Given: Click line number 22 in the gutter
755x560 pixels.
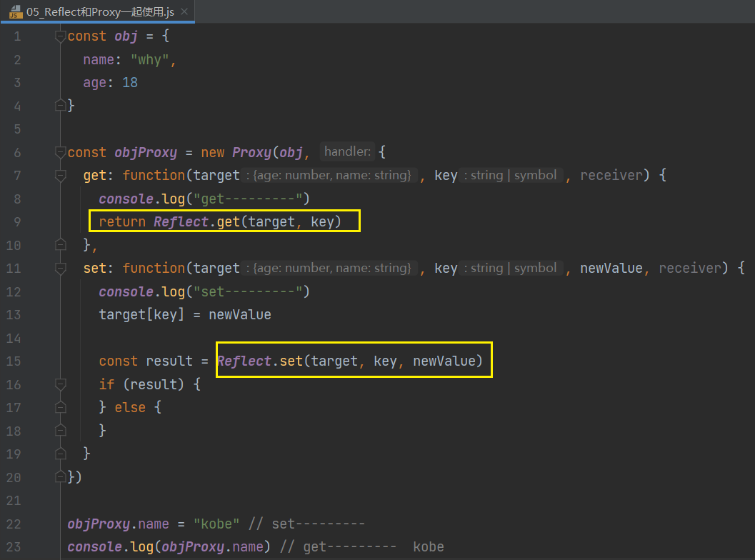Looking at the screenshot, I should pos(14,524).
